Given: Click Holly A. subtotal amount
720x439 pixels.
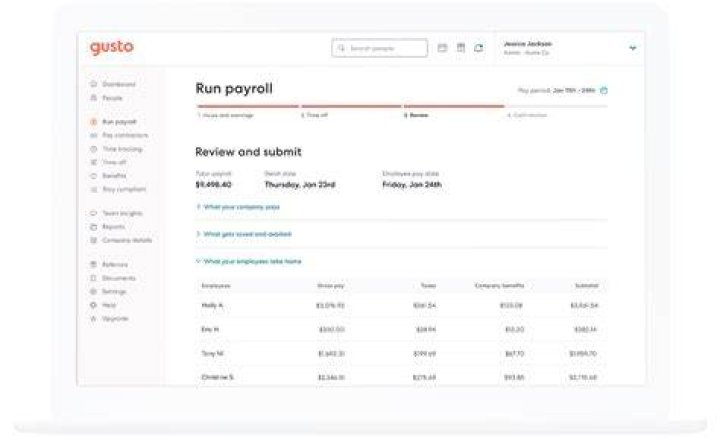Looking at the screenshot, I should [x=584, y=305].
